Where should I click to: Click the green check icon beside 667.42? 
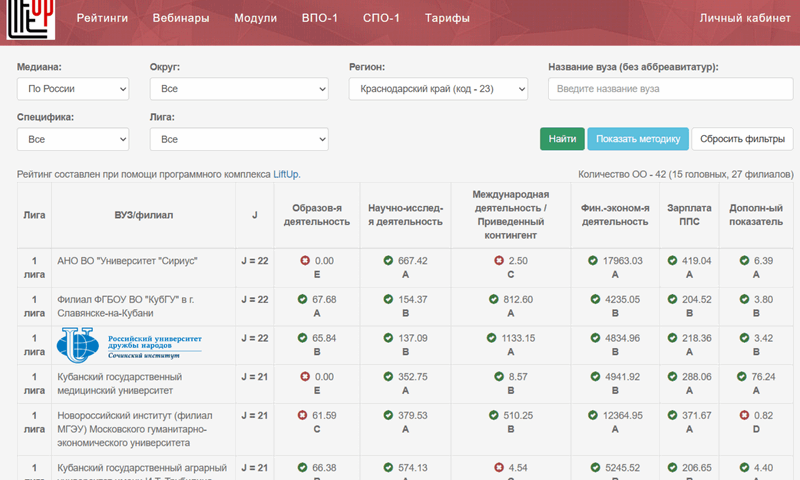pyautogui.click(x=388, y=261)
